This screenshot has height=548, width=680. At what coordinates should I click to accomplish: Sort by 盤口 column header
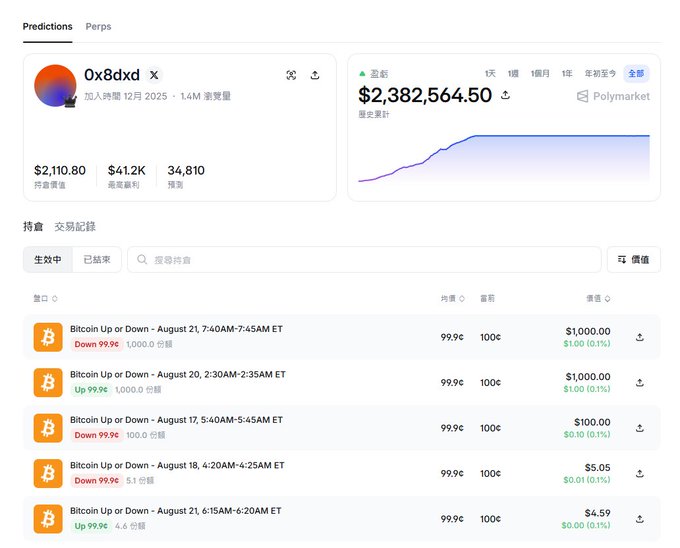click(x=46, y=298)
